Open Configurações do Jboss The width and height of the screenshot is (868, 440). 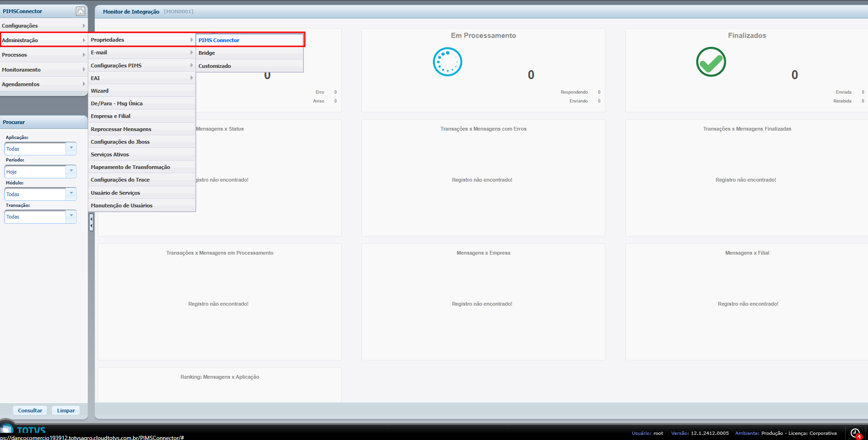(142, 142)
